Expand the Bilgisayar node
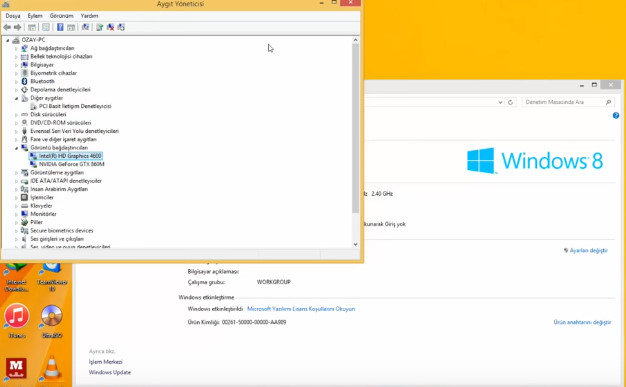The image size is (626, 387). (16, 65)
